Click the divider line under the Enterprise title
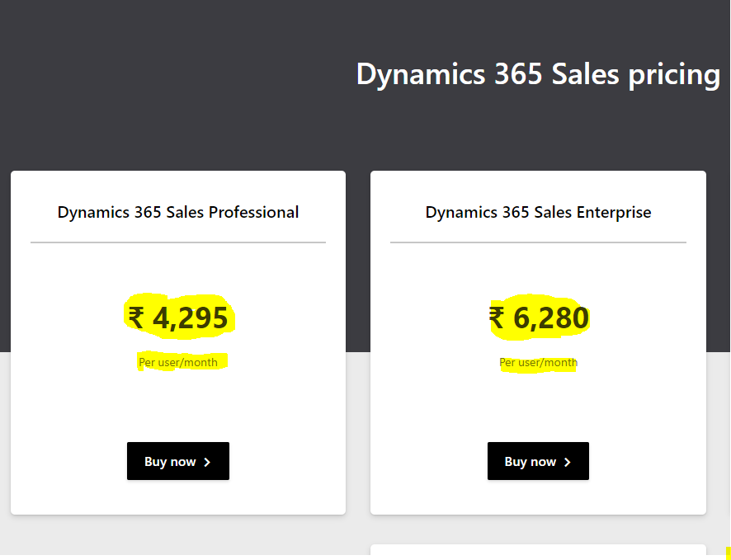Screen dimensions: 731x560 (x=538, y=242)
